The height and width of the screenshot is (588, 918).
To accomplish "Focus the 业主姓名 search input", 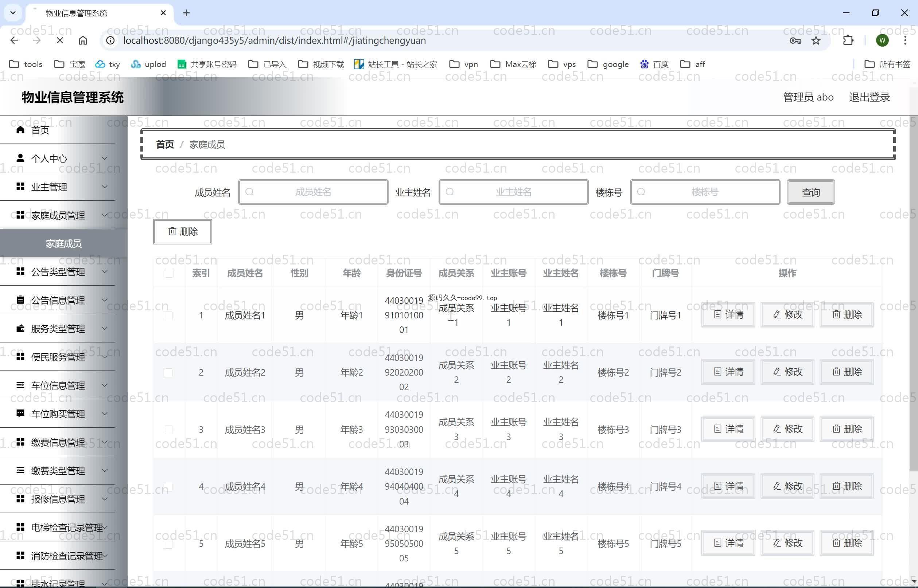I will [513, 192].
